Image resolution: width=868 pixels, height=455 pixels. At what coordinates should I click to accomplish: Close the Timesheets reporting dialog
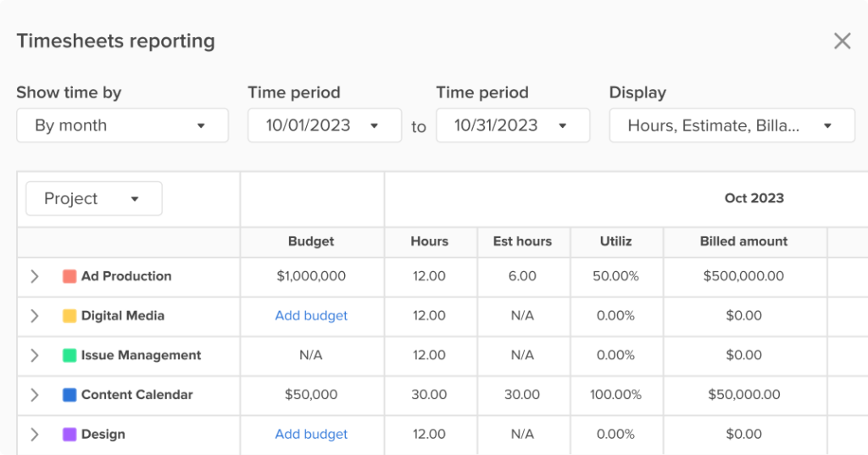point(842,41)
